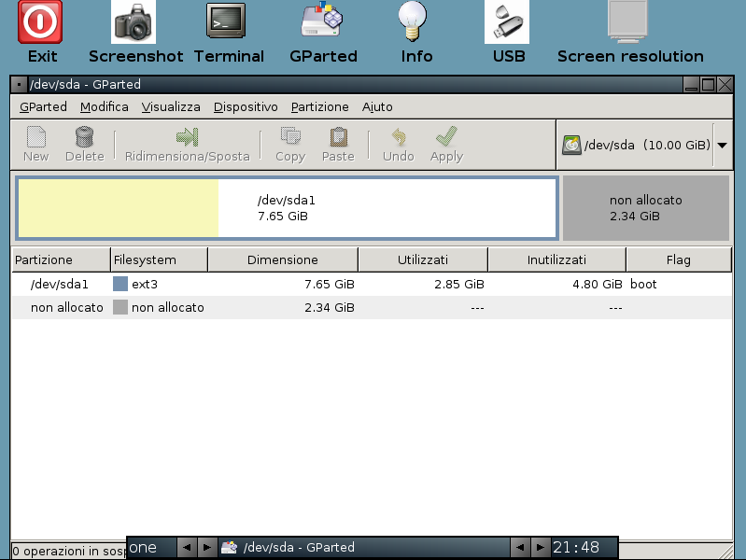This screenshot has height=560, width=746.
Task: Click the 7.65 GiB size cell
Action: point(330,285)
